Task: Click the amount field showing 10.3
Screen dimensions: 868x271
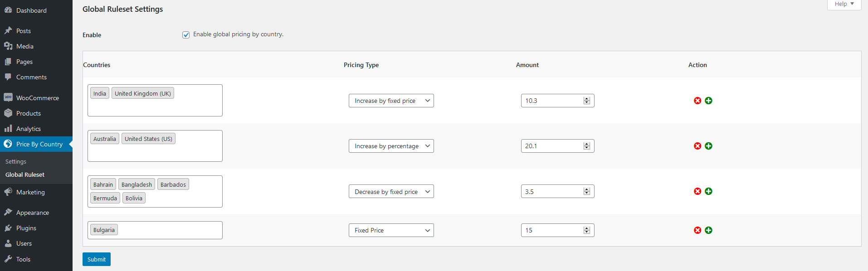Action: coord(551,101)
